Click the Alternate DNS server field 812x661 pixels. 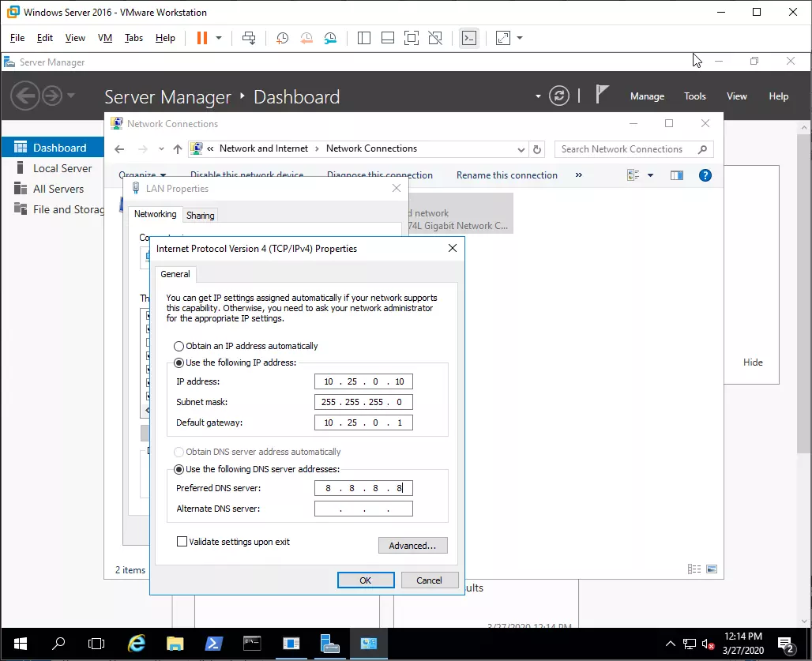coord(363,509)
